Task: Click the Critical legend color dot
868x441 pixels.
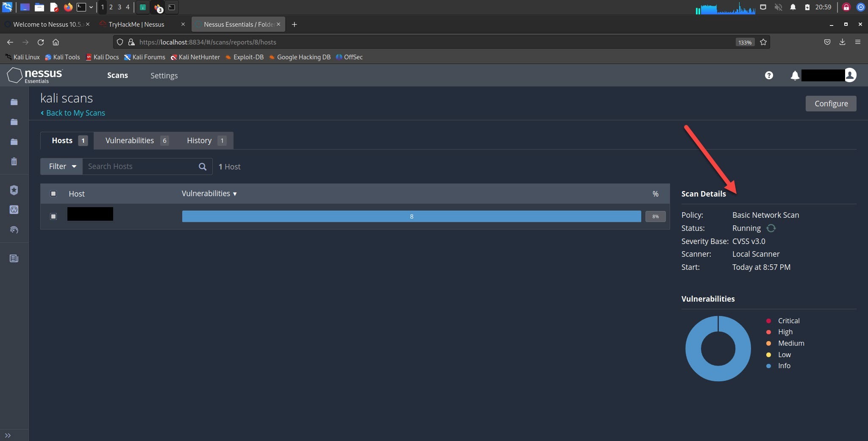Action: pos(768,321)
